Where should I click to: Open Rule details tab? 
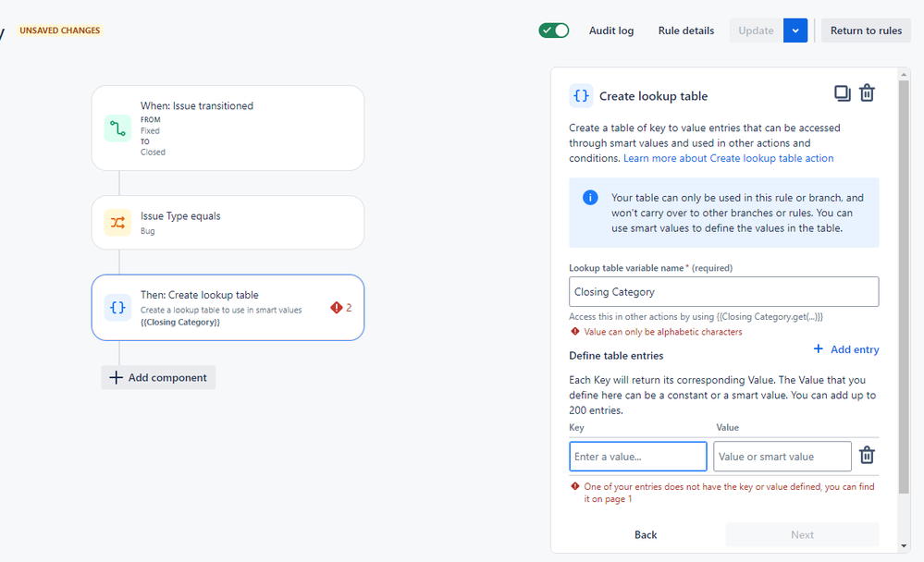click(686, 31)
